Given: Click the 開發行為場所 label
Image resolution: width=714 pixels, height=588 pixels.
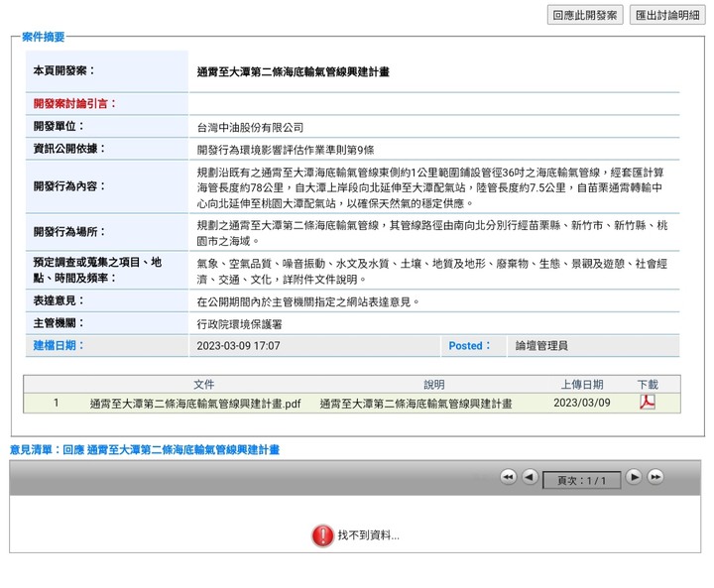Looking at the screenshot, I should point(69,231).
